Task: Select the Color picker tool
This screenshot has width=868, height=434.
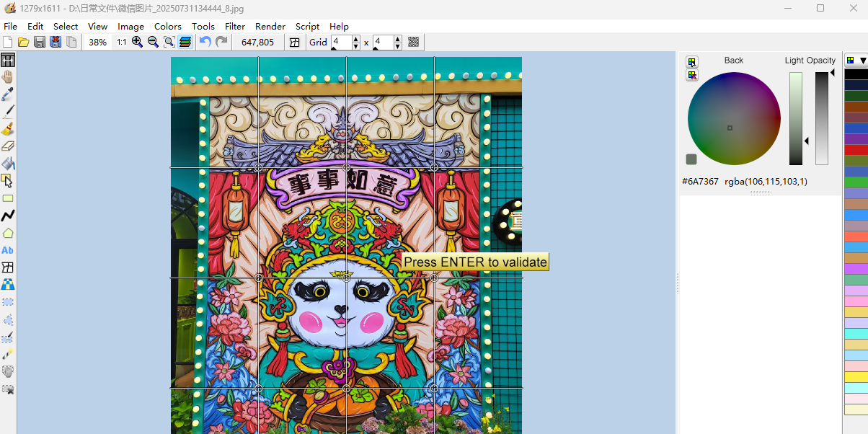Action: click(8, 94)
